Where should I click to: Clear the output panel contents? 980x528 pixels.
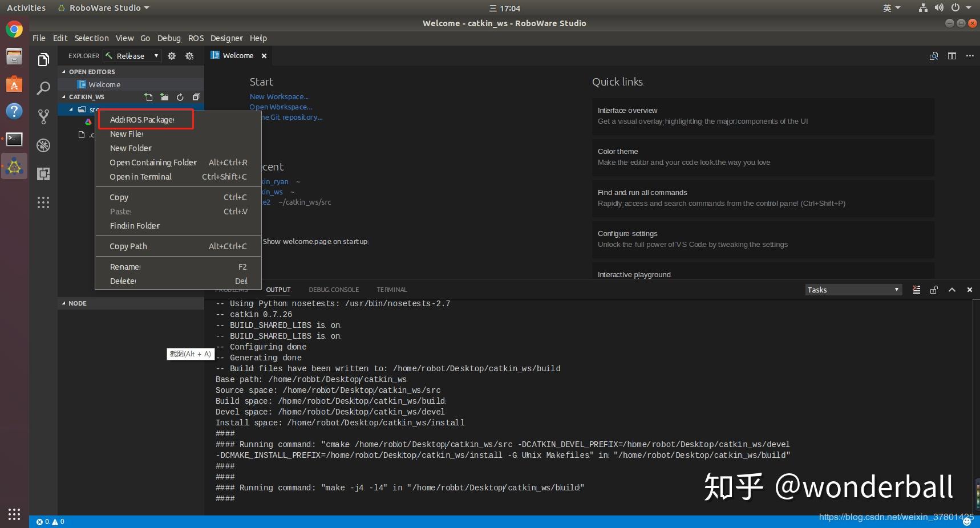[916, 290]
